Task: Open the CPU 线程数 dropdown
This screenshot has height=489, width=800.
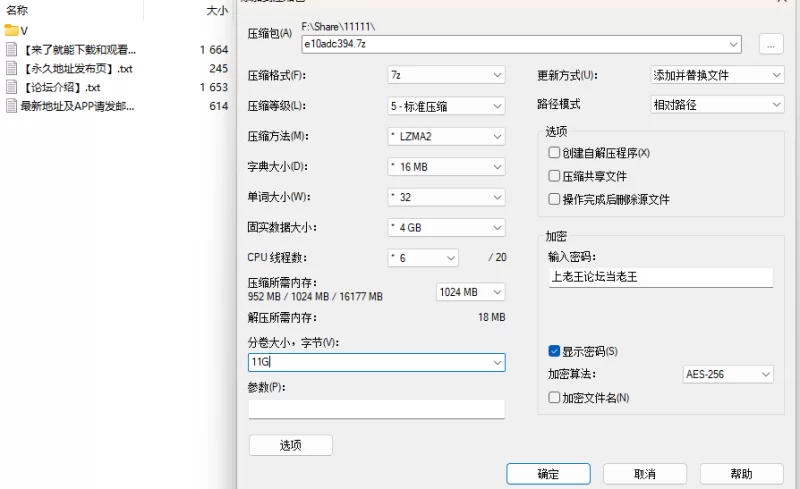Action: [423, 258]
